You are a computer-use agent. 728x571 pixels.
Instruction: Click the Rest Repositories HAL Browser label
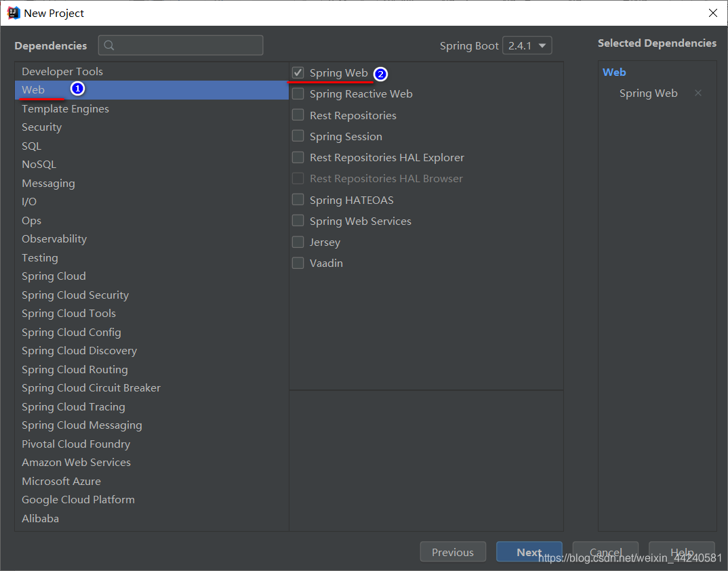pyautogui.click(x=386, y=179)
